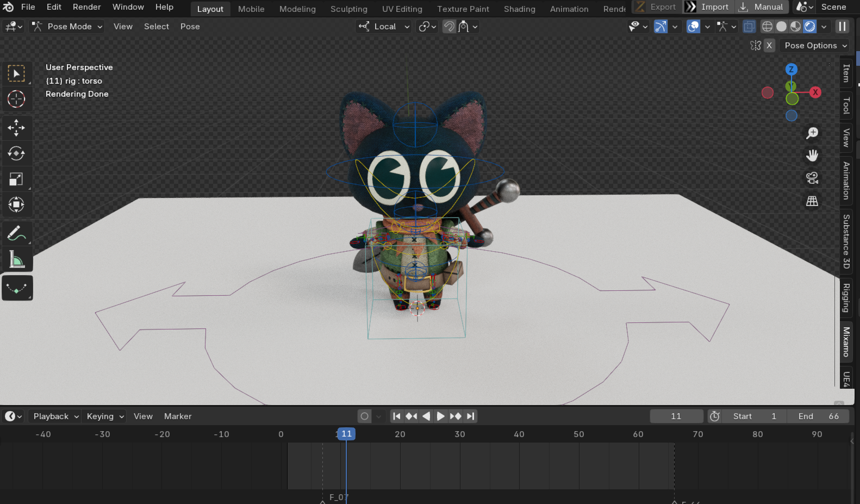This screenshot has width=860, height=504.
Task: Toggle use preview range clock icon
Action: tap(715, 416)
